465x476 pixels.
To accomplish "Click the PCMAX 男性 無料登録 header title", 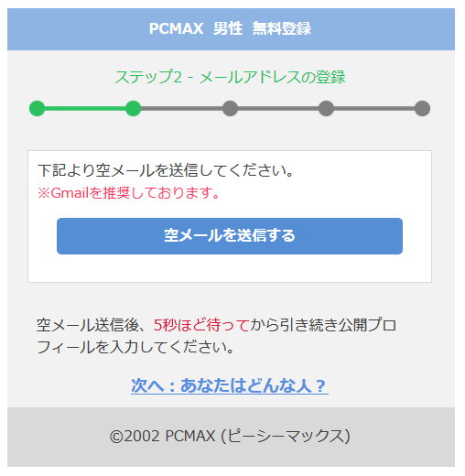I will point(230,28).
